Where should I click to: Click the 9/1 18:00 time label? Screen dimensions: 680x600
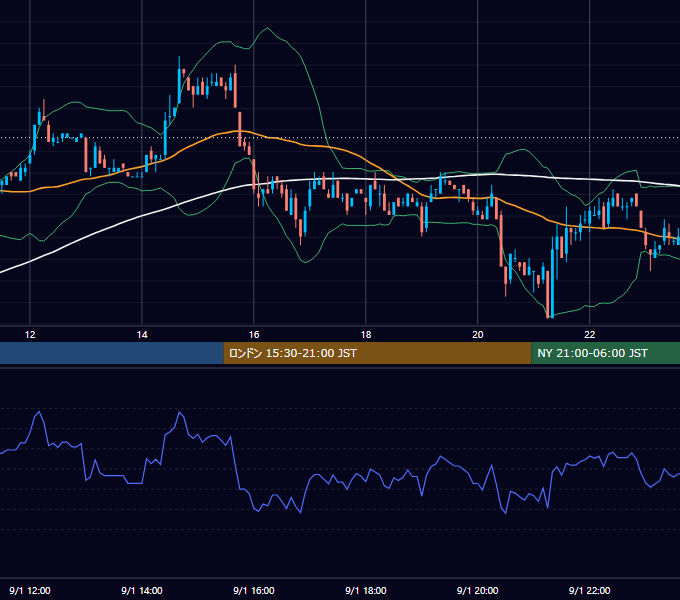(x=366, y=590)
